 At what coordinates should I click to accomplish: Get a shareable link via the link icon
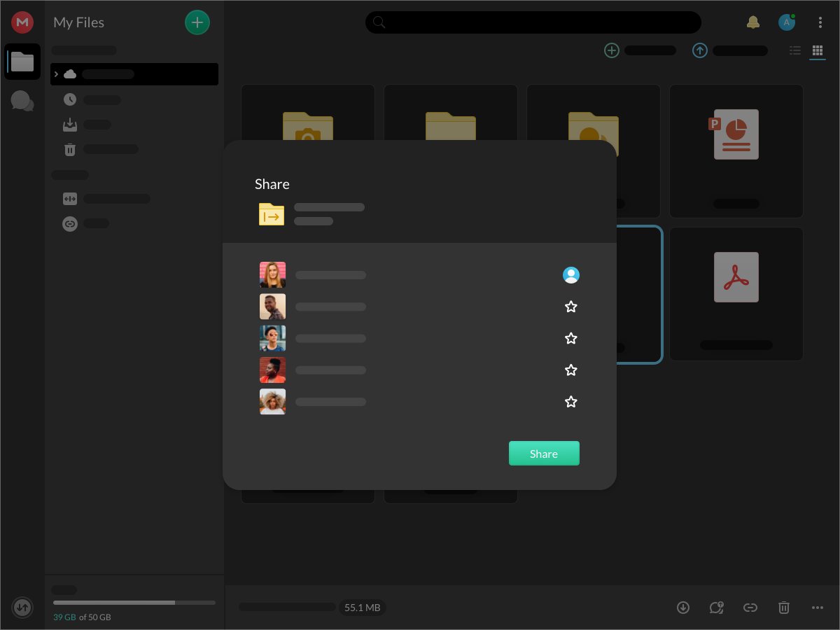[x=750, y=608]
